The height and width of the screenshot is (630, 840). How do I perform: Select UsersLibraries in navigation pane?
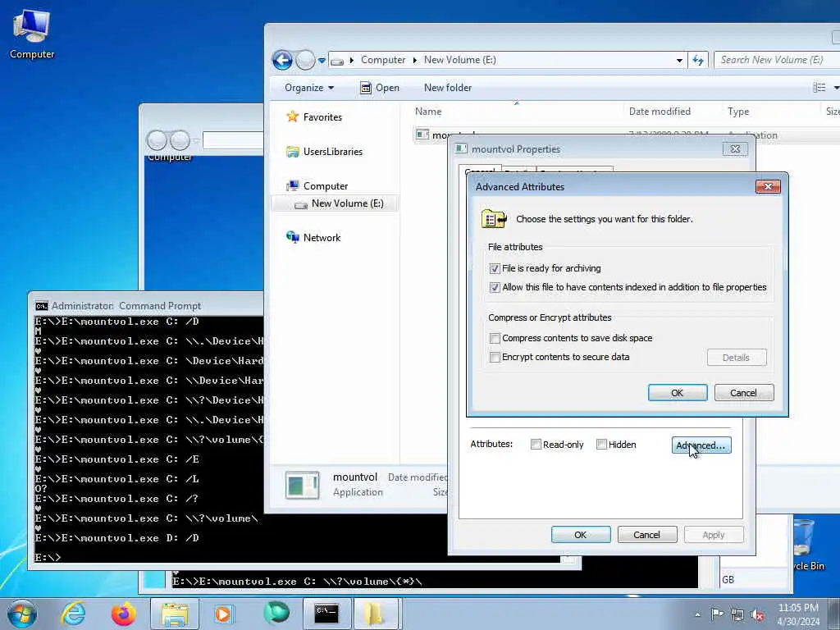tap(333, 152)
